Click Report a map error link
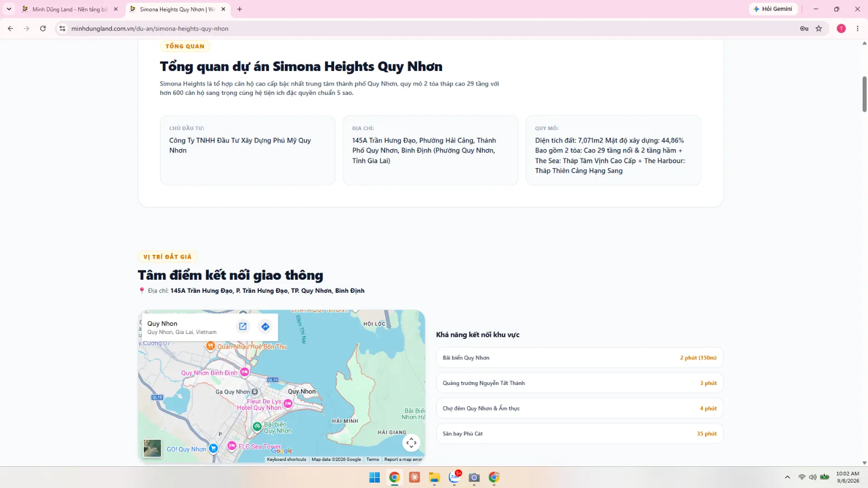This screenshot has height=488, width=868. [x=403, y=459]
